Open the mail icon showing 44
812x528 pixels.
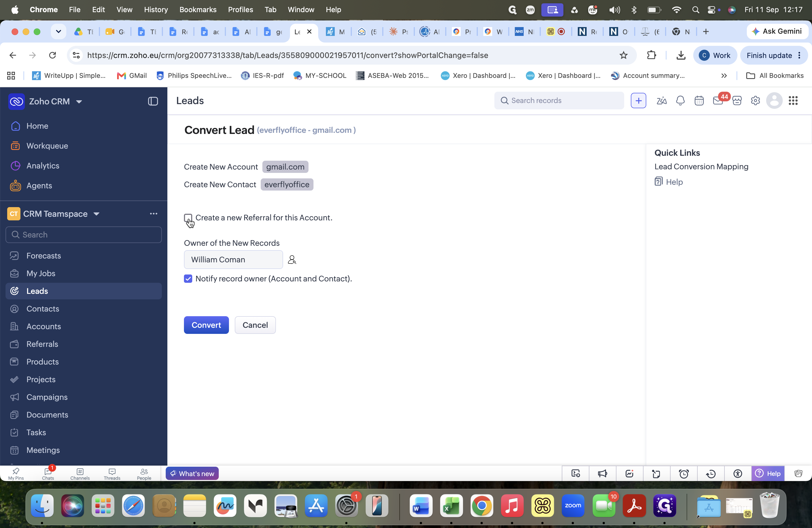pos(718,101)
